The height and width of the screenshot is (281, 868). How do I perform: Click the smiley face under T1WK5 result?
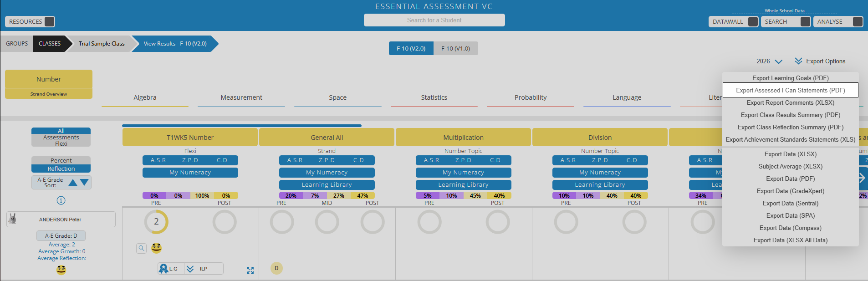156,248
